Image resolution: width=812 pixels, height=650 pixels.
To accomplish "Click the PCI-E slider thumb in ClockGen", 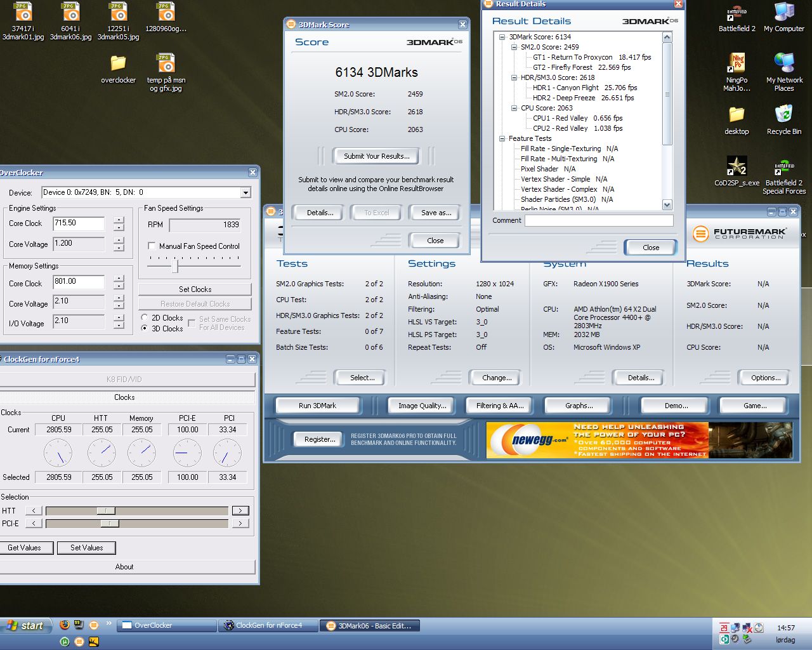I will 110,523.
